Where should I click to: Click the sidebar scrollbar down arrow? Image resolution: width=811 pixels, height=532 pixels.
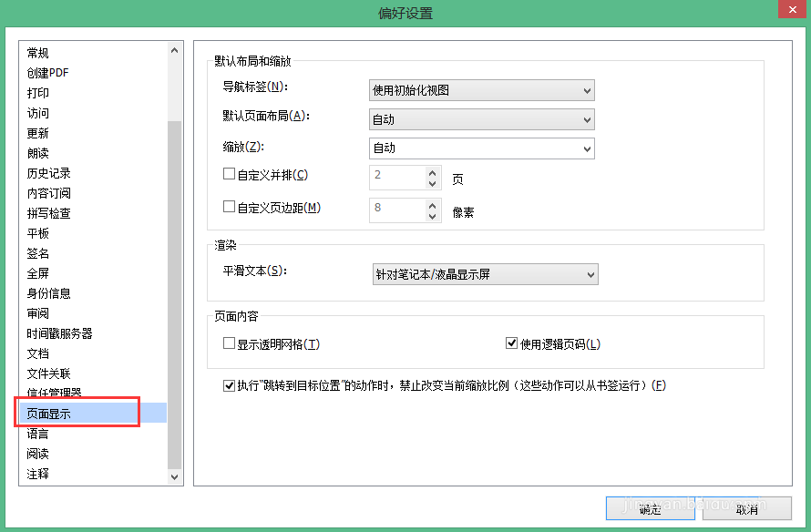(174, 475)
